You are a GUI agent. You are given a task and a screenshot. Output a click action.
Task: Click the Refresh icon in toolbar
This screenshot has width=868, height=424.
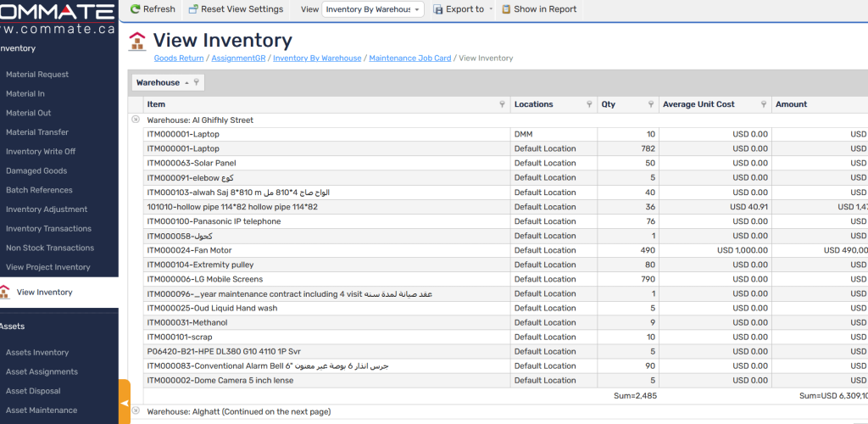[136, 9]
